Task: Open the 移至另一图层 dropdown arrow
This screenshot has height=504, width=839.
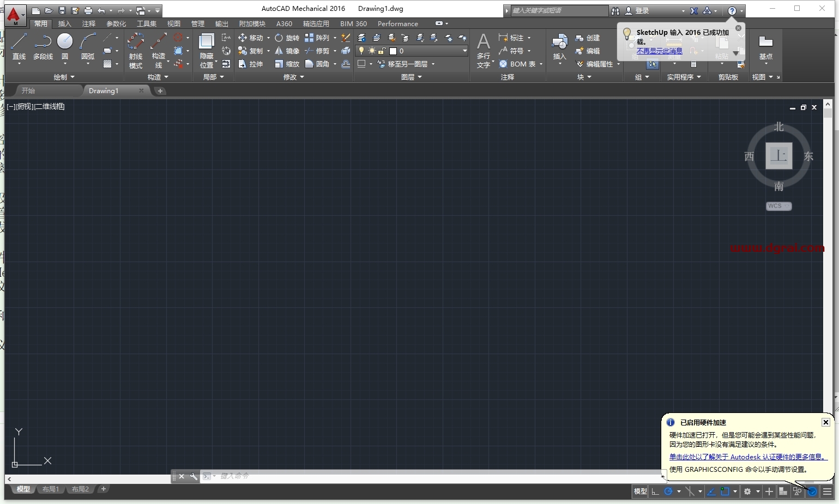Action: pyautogui.click(x=433, y=64)
